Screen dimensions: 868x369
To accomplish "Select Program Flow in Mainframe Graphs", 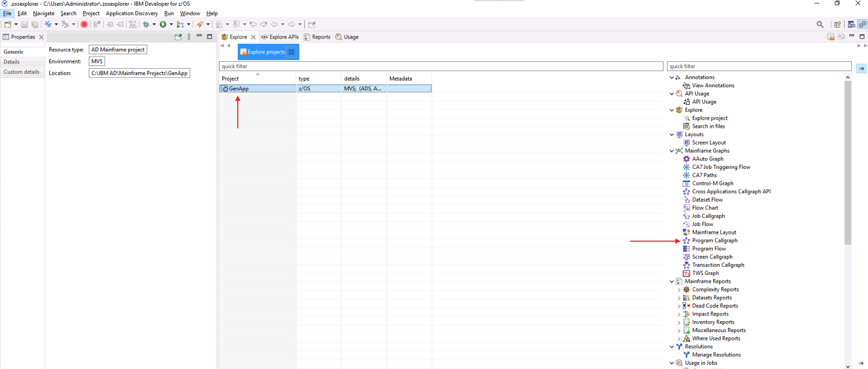I will (709, 249).
